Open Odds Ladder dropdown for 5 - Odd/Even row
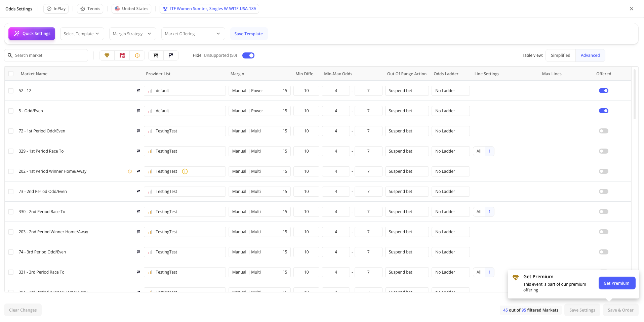This screenshot has width=644, height=322. click(450, 111)
